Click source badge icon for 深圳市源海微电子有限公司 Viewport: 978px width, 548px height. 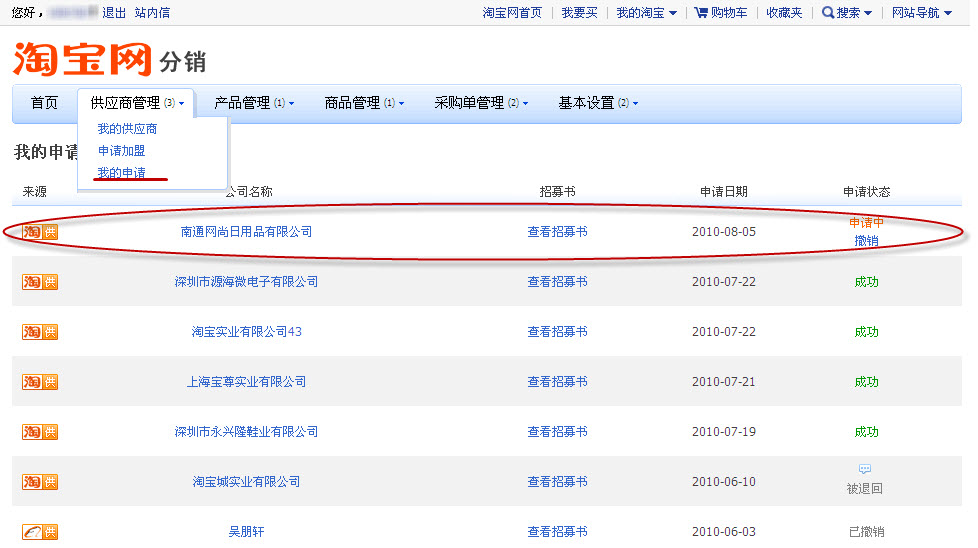pos(40,282)
